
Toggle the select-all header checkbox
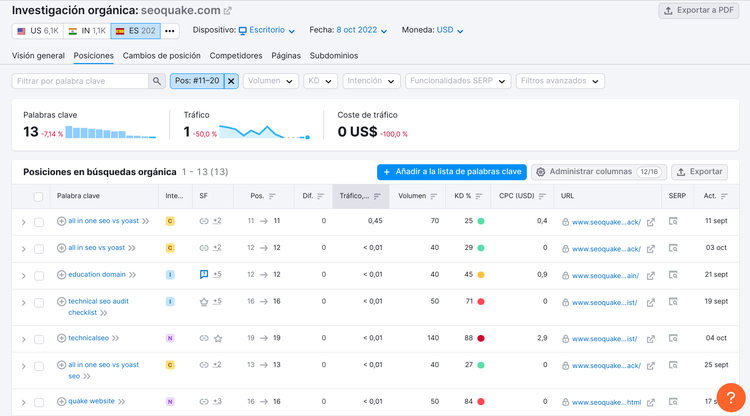pos(38,197)
